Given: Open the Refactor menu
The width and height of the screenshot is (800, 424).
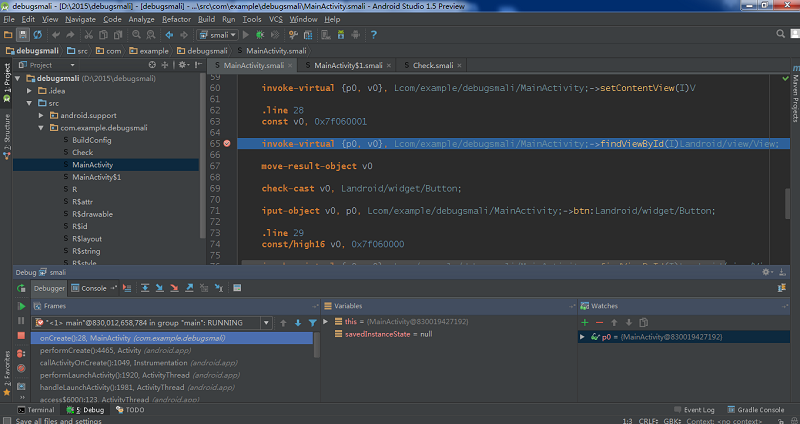Looking at the screenshot, I should (x=176, y=19).
